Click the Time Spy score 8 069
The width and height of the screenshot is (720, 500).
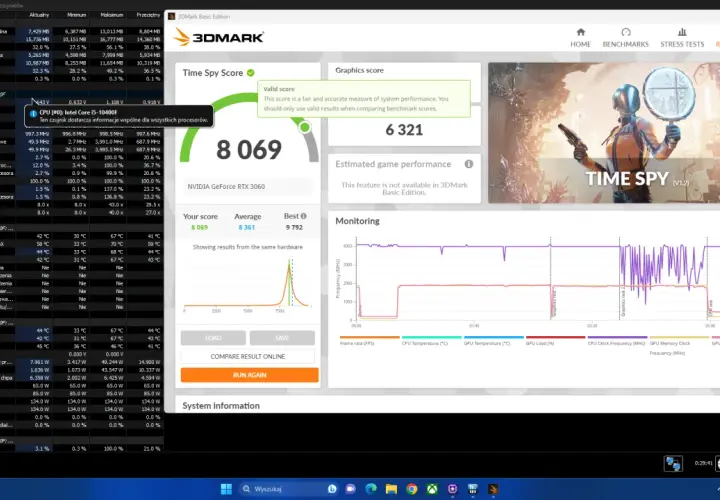[249, 150]
